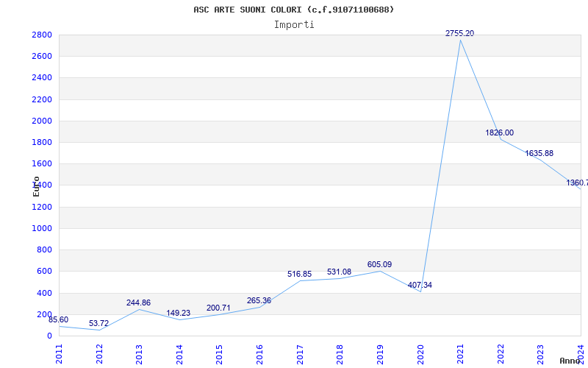Click the 407.34 data label
The image size is (588, 368).
pos(420,285)
